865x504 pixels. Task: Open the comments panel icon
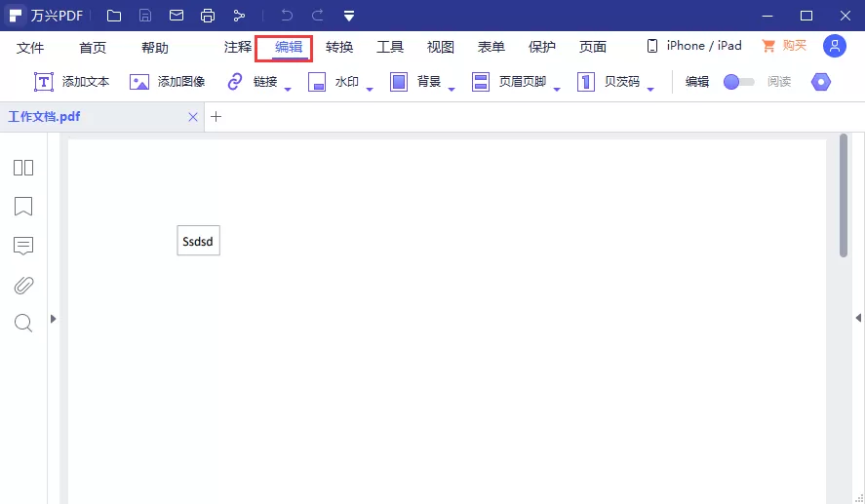(23, 246)
